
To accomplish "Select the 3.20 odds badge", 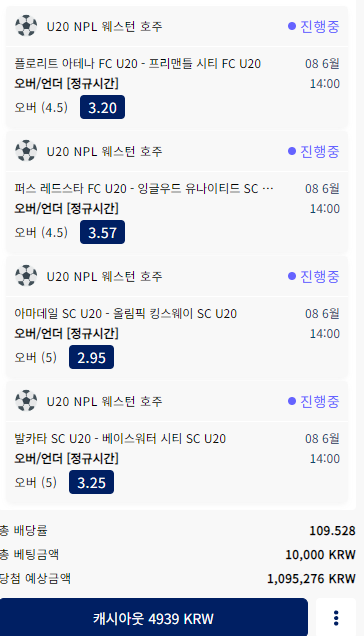I will 102,107.
